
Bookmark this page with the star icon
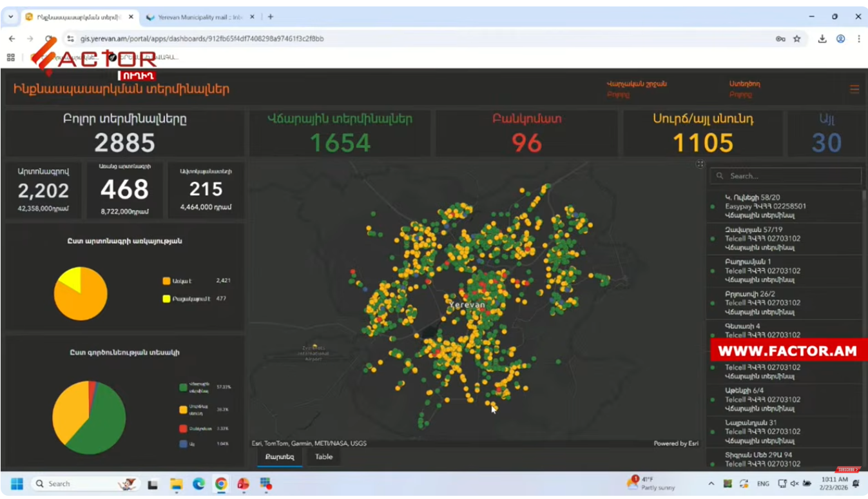[797, 39]
